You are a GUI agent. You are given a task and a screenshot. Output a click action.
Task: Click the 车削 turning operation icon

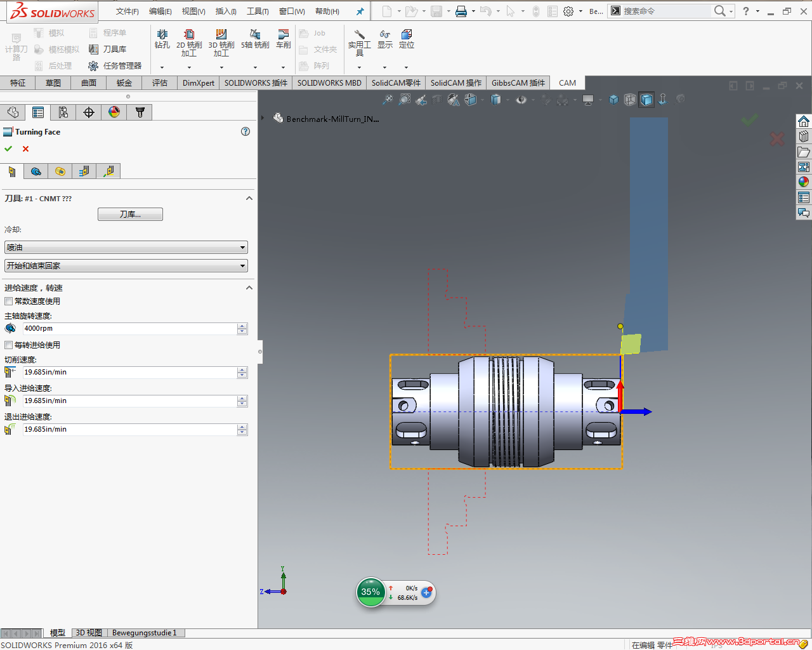pos(283,38)
